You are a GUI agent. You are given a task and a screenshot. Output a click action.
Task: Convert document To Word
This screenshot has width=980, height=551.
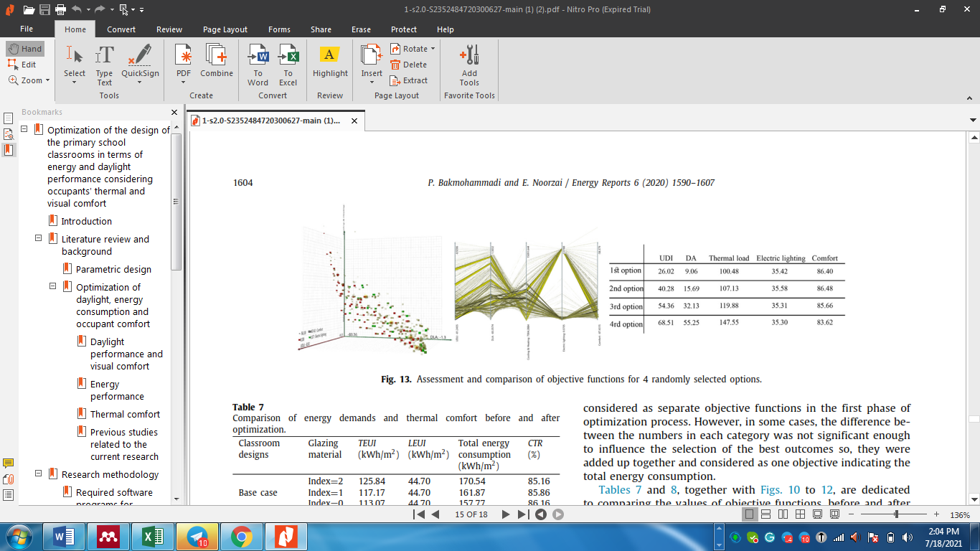tap(258, 65)
